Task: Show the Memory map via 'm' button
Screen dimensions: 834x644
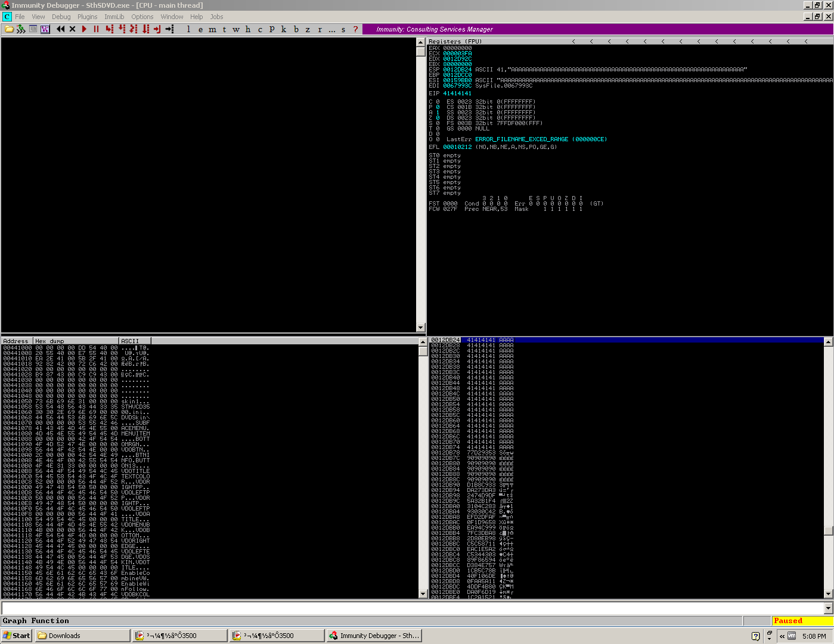Action: [212, 29]
